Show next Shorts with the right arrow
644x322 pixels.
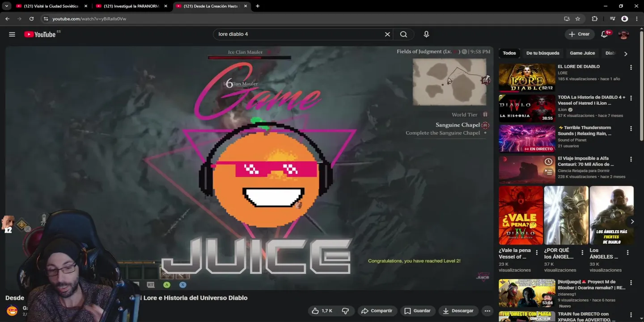(632, 221)
